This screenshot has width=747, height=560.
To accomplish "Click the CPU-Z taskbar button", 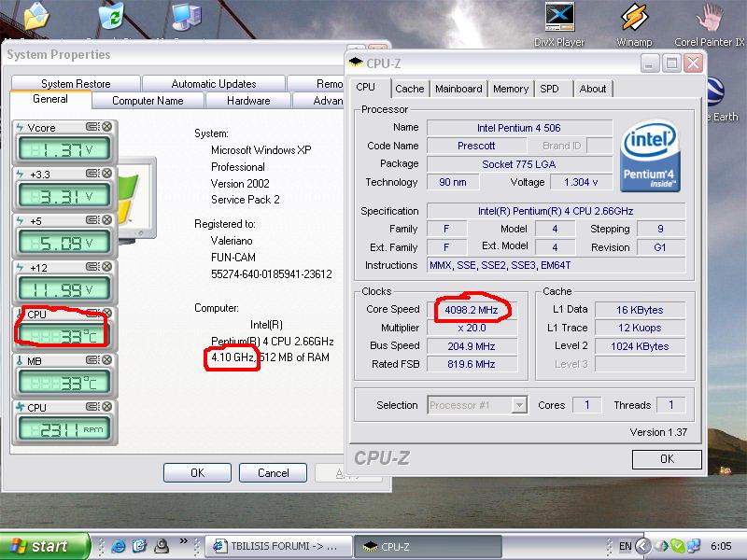I will tap(429, 546).
